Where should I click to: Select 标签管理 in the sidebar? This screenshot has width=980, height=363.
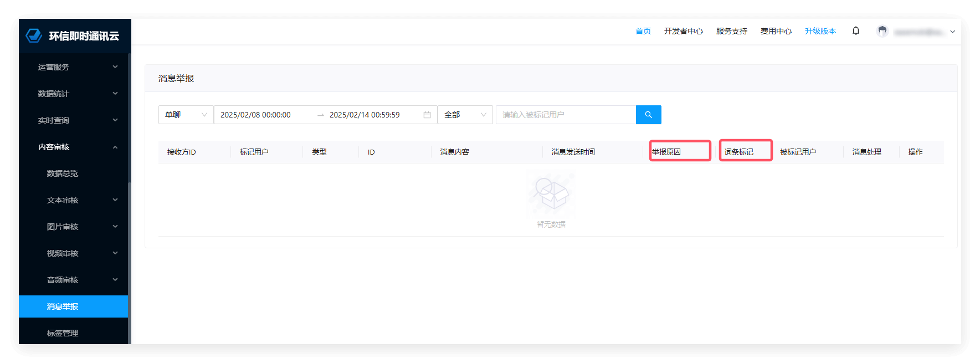tap(63, 333)
